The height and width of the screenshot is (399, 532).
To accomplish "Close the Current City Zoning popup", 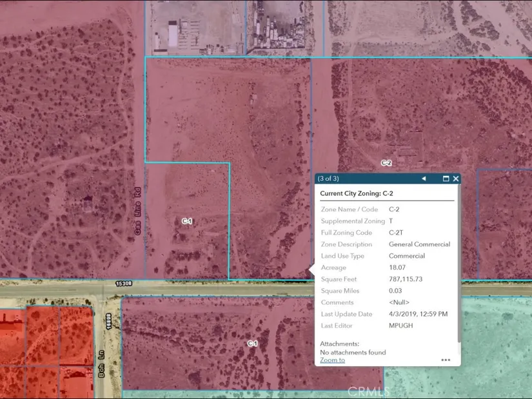I will tap(456, 179).
